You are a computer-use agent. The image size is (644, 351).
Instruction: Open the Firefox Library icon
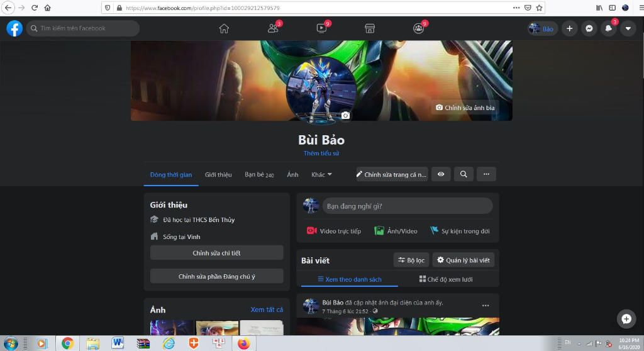[599, 8]
